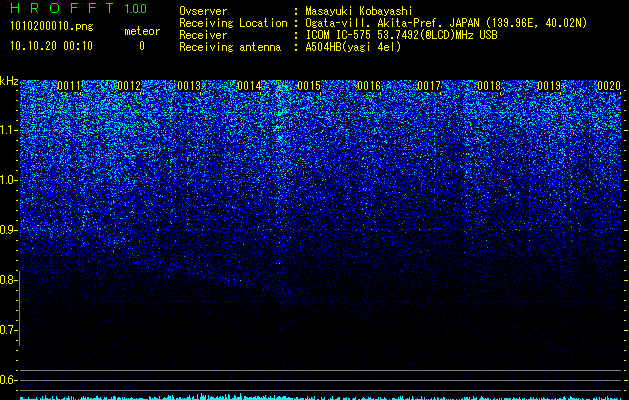
Task: Click the Receiving Location label
Action: click(233, 23)
